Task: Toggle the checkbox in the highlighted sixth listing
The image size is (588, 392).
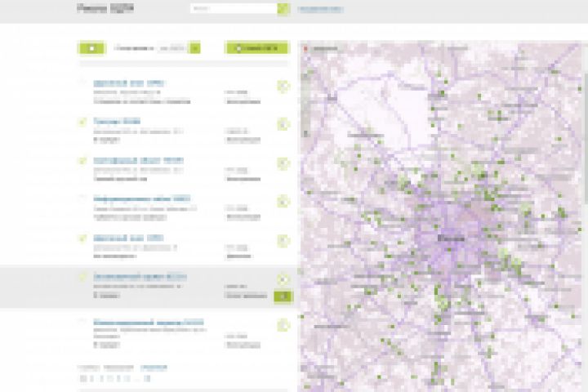Action: pyautogui.click(x=82, y=277)
